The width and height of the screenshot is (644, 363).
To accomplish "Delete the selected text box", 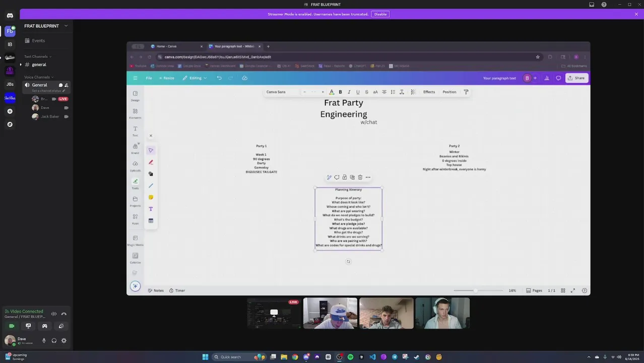I will point(360,177).
